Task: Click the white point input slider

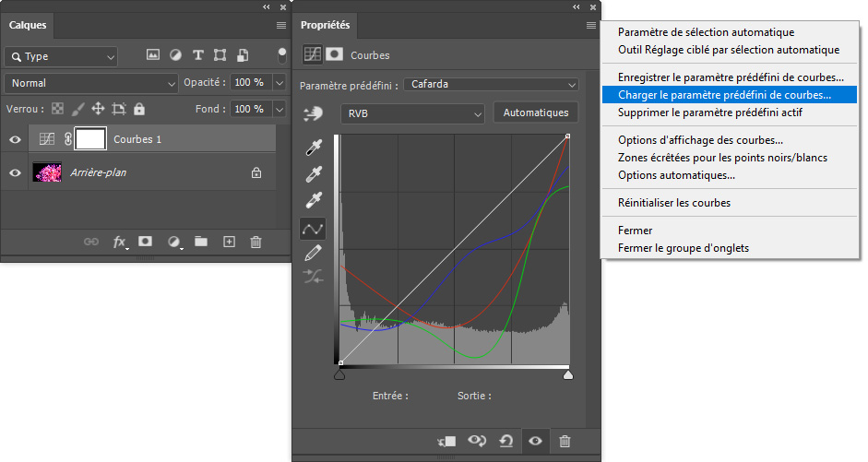Action: pyautogui.click(x=567, y=374)
